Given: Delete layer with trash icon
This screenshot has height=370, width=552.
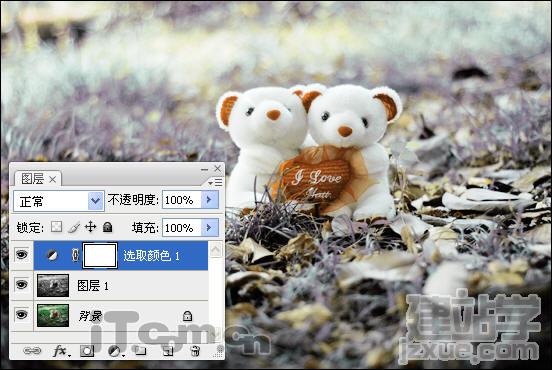Looking at the screenshot, I should coord(195,351).
